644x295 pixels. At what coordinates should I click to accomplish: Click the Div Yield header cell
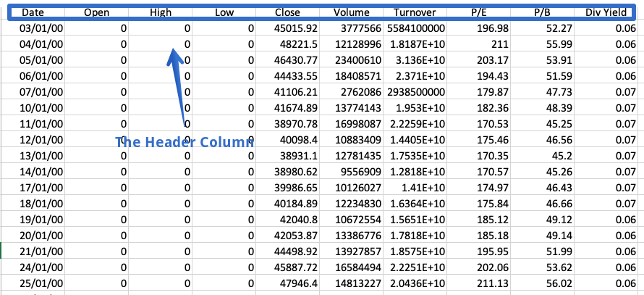[x=606, y=12]
